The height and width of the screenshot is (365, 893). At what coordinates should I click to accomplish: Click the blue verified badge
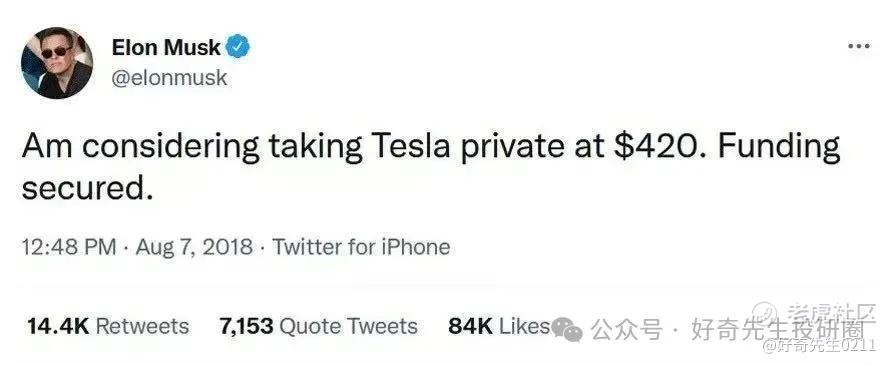239,47
